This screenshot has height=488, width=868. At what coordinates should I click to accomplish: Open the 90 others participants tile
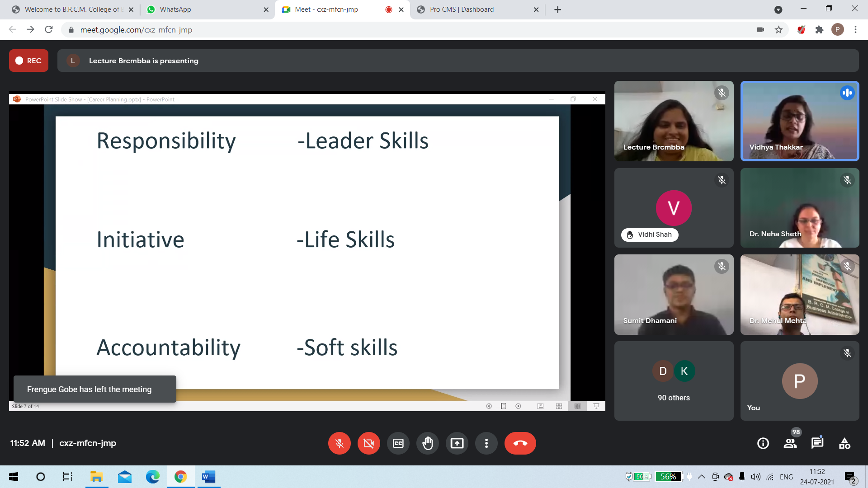[x=673, y=381]
